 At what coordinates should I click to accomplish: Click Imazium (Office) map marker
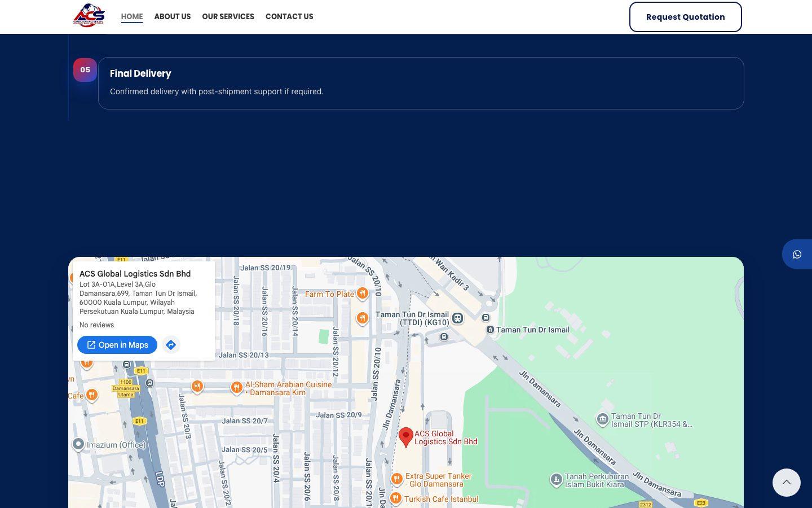pos(78,445)
